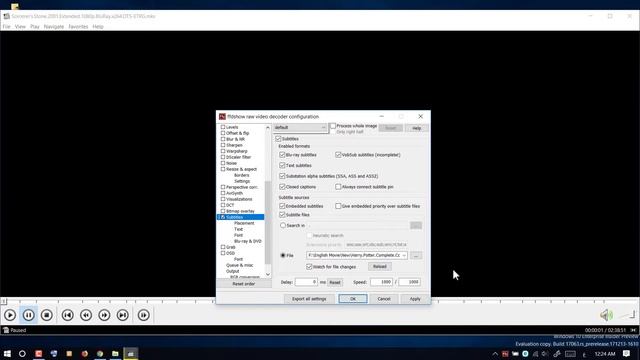Click the Reload button
Screen dimensions: 640x360
pos(380,267)
